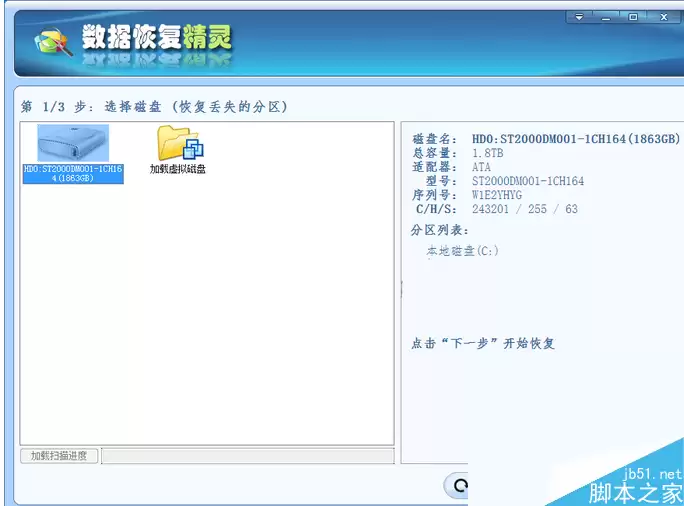
Task: Click the 数据恢复精灵 logo icon
Action: click(53, 42)
